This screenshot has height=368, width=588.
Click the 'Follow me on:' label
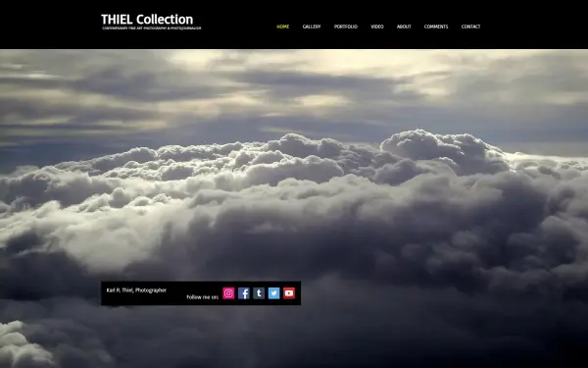click(x=203, y=297)
